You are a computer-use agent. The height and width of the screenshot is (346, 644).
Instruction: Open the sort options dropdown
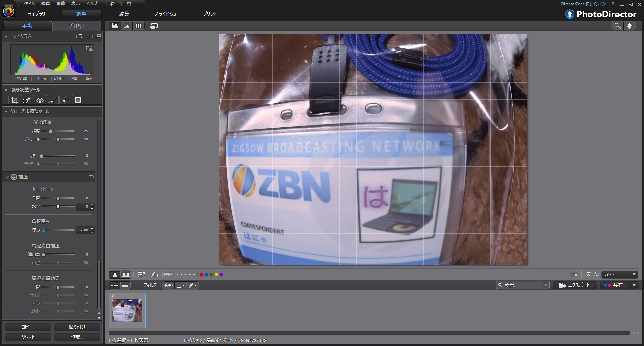(x=574, y=275)
